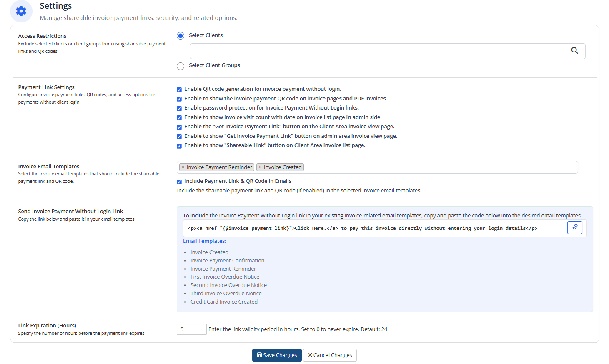Click the Email Templates: heading

point(205,241)
